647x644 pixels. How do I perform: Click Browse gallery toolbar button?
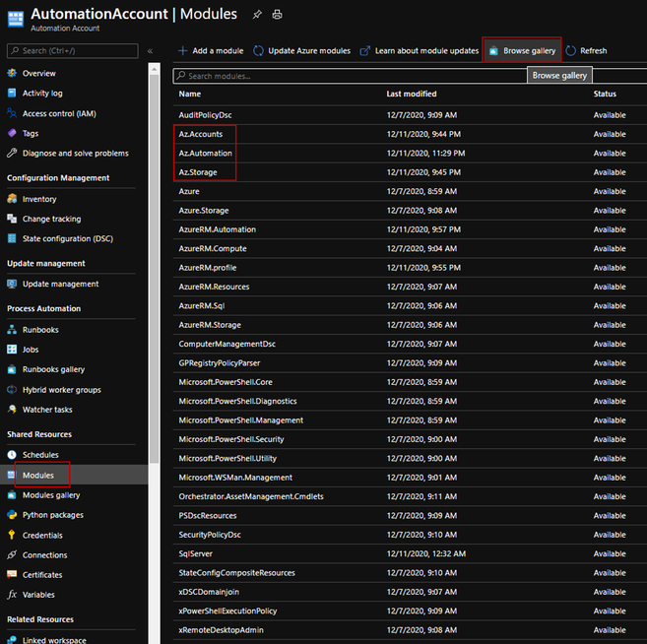click(522, 51)
